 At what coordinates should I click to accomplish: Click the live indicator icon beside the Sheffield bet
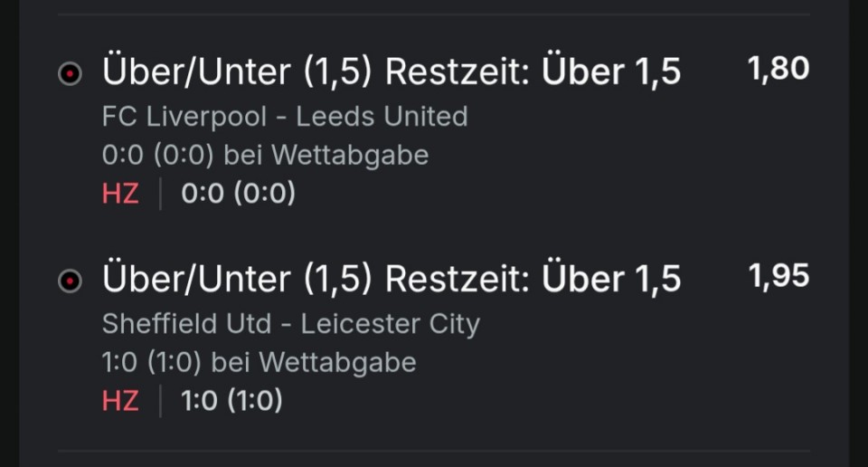point(70,281)
